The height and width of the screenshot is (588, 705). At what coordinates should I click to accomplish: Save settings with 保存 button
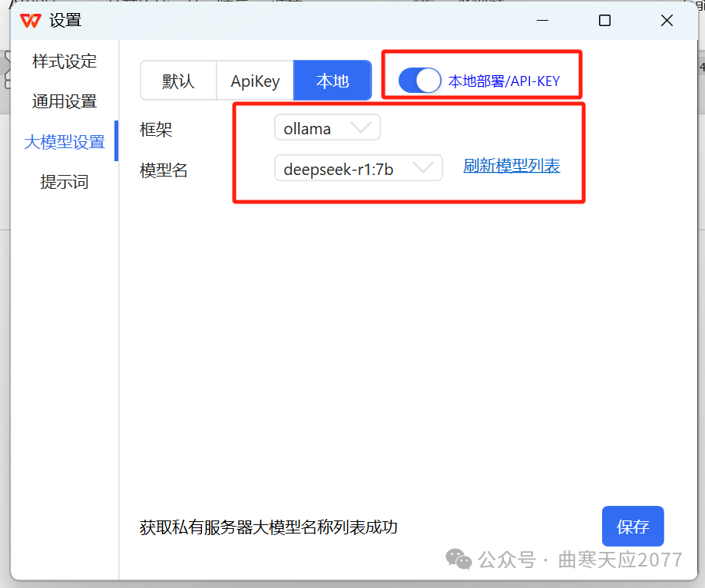[633, 527]
